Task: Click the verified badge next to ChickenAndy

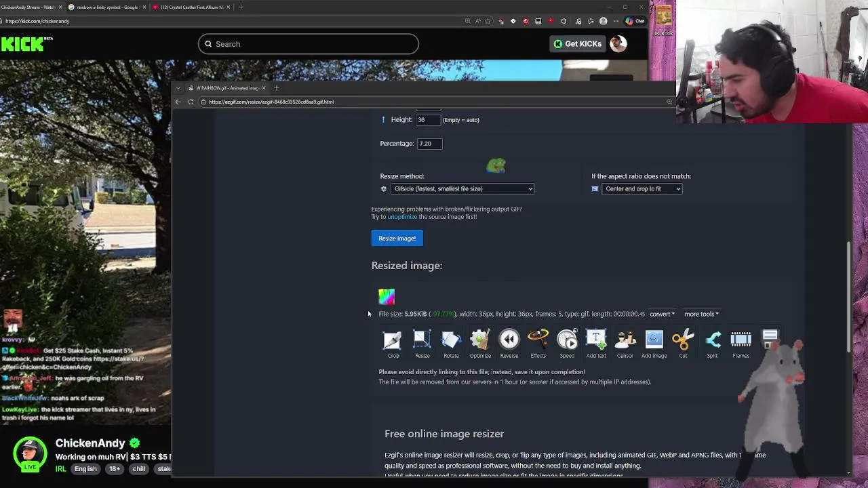Action: coord(134,443)
